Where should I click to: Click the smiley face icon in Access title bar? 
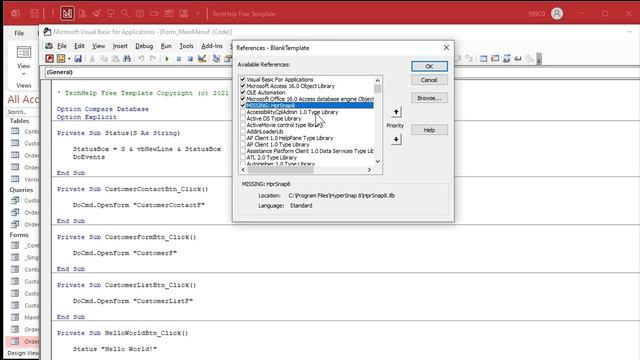[x=140, y=13]
